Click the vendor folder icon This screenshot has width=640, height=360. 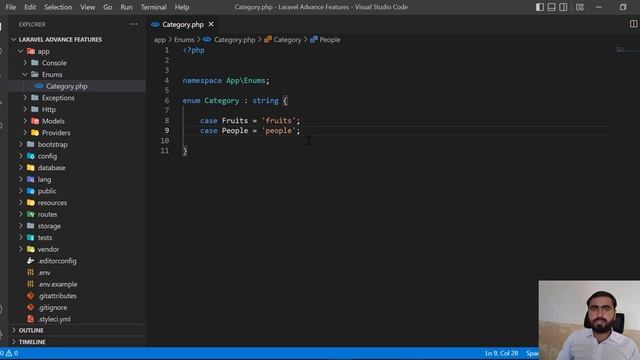click(31, 249)
